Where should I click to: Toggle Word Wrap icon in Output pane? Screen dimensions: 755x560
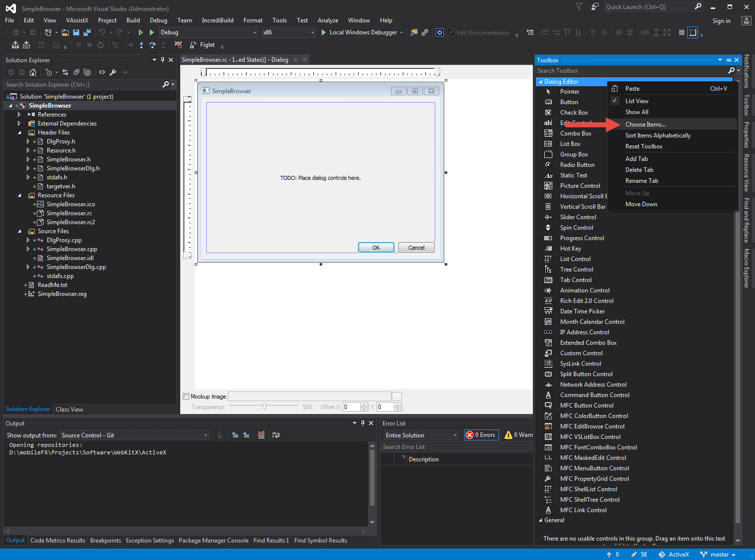tap(276, 435)
